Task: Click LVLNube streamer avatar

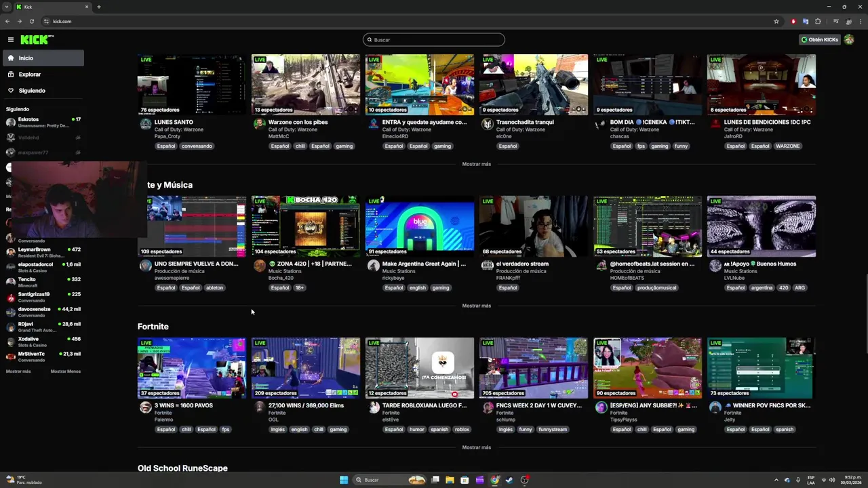Action: 715,266
